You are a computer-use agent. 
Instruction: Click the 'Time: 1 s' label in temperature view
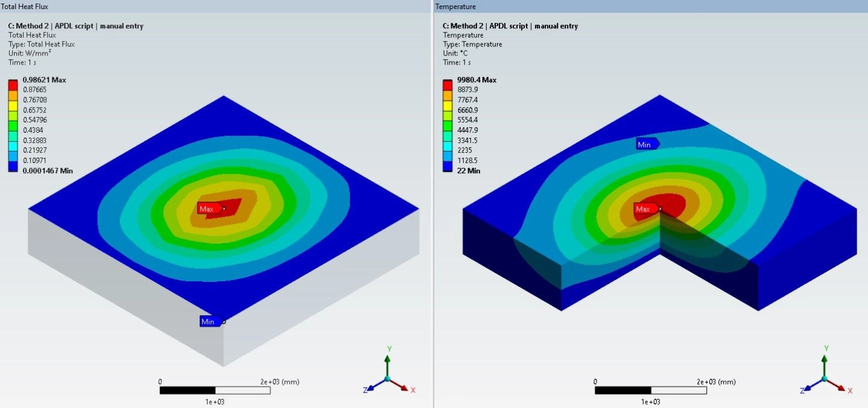tap(456, 62)
